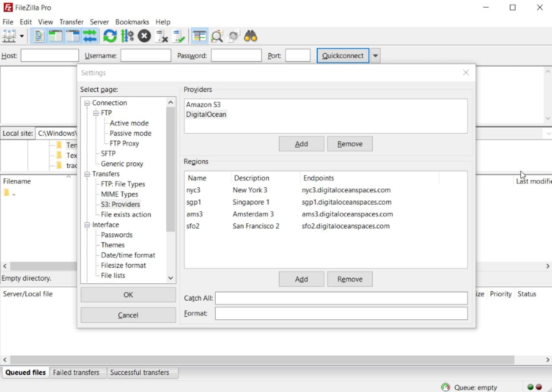
Task: Confirm settings with the OK button
Action: pyautogui.click(x=128, y=295)
